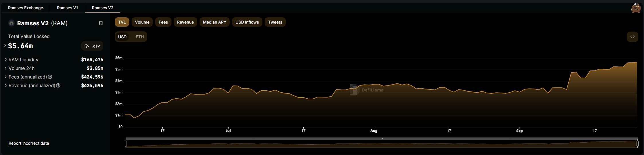
Task: Click the $165,476 RAM Liquidity value
Action: [92, 60]
